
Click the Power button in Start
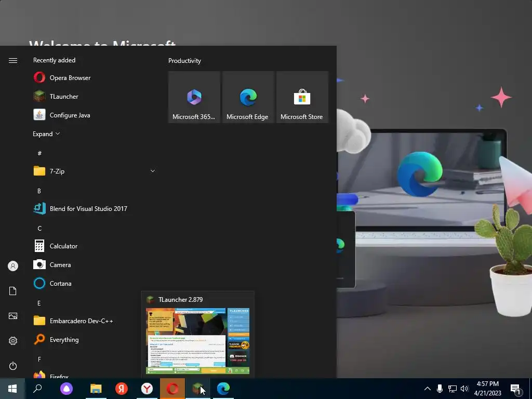(x=13, y=366)
